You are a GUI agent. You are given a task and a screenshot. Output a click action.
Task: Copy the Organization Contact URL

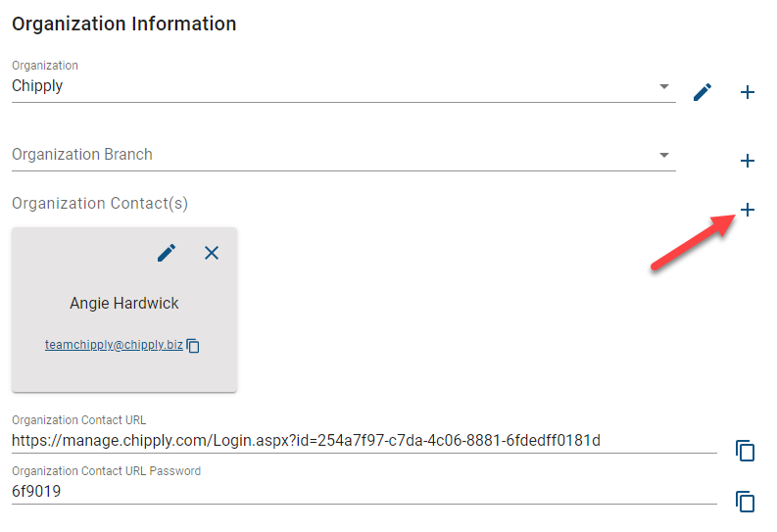745,451
